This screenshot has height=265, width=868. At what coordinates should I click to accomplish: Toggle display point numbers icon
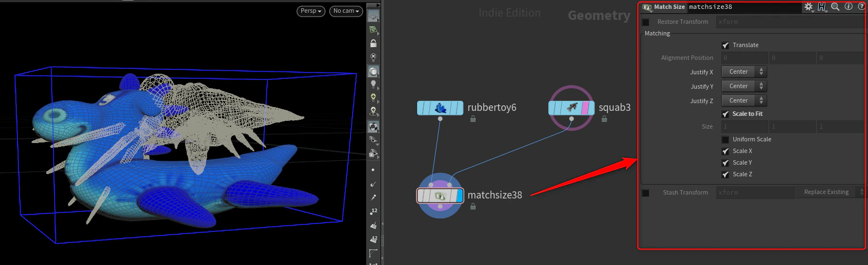[x=373, y=211]
